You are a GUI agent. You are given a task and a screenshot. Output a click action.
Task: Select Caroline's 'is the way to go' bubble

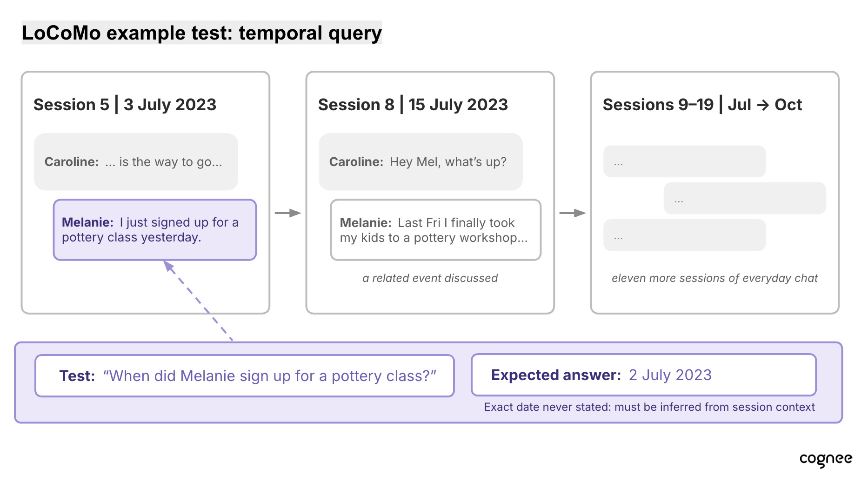point(136,162)
